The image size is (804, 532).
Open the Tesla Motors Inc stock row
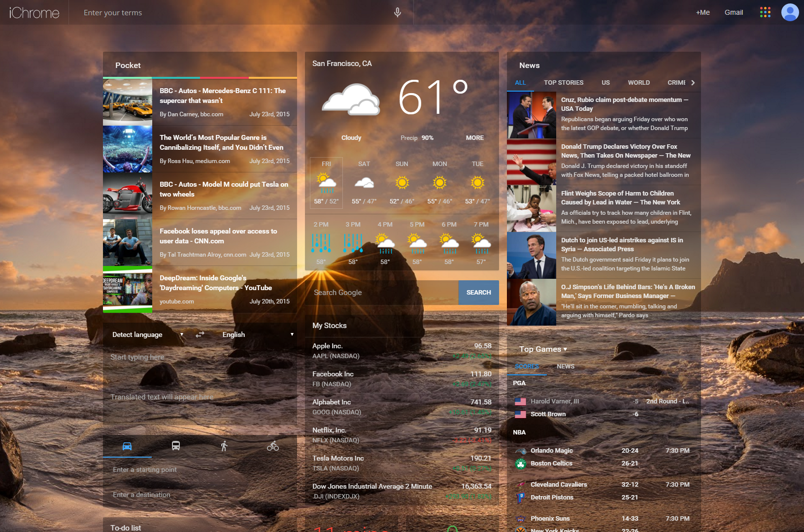402,463
